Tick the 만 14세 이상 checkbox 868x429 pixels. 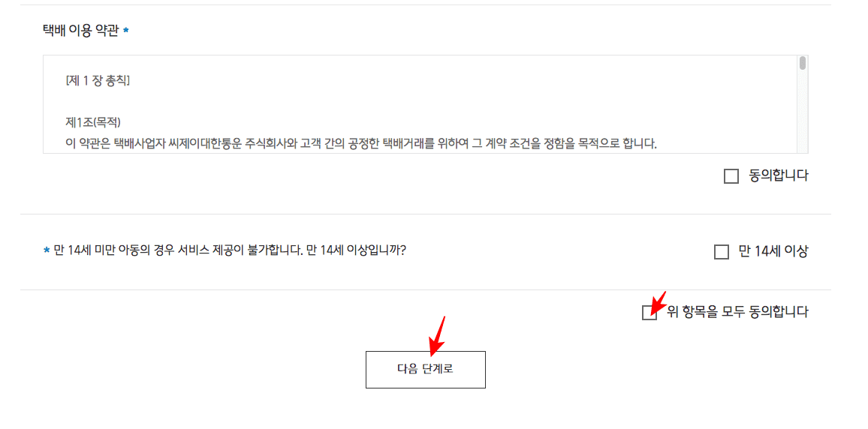tap(722, 252)
